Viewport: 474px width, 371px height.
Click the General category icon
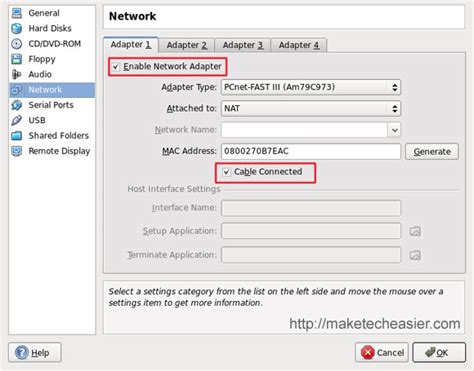click(16, 13)
